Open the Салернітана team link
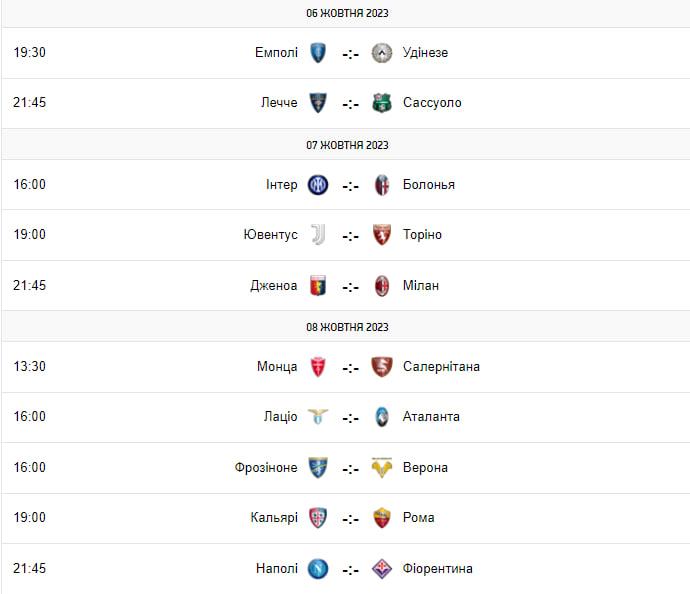Viewport: 690px width, 594px height. pos(441,367)
